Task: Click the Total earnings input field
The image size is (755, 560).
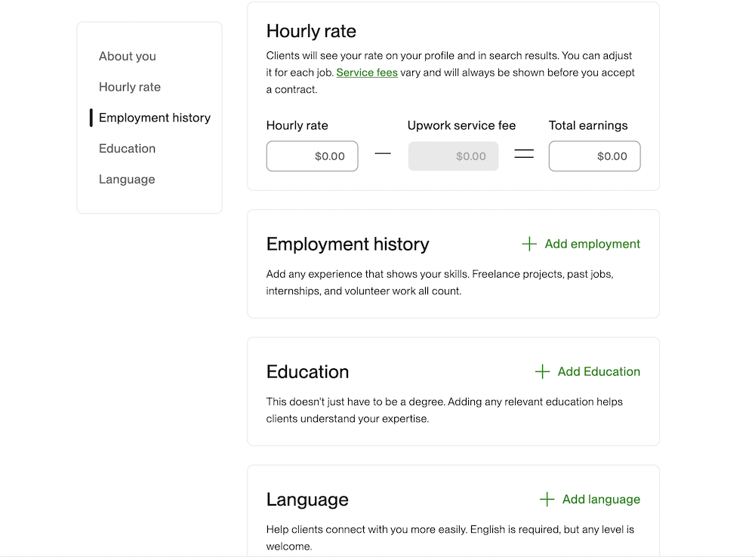Action: [x=594, y=156]
